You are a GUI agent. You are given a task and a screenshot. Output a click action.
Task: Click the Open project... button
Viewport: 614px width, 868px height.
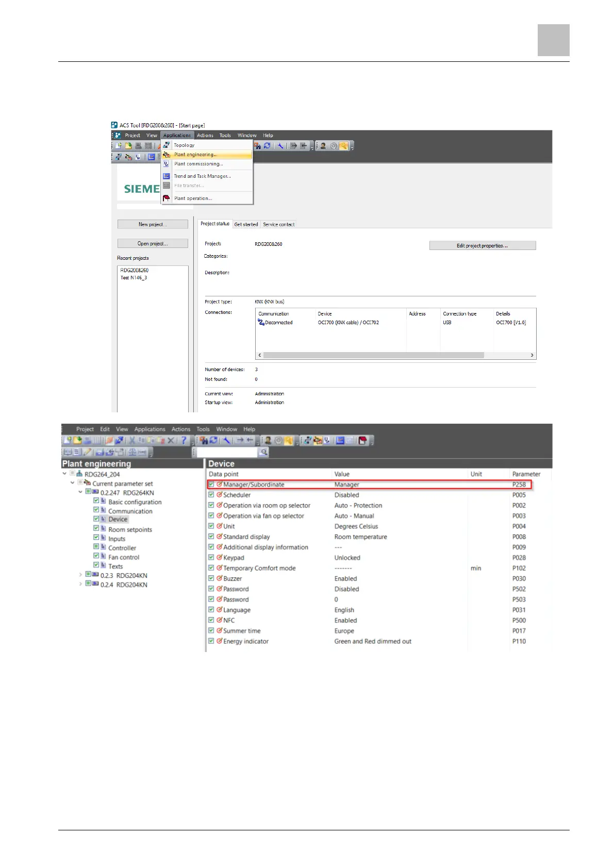(x=153, y=243)
